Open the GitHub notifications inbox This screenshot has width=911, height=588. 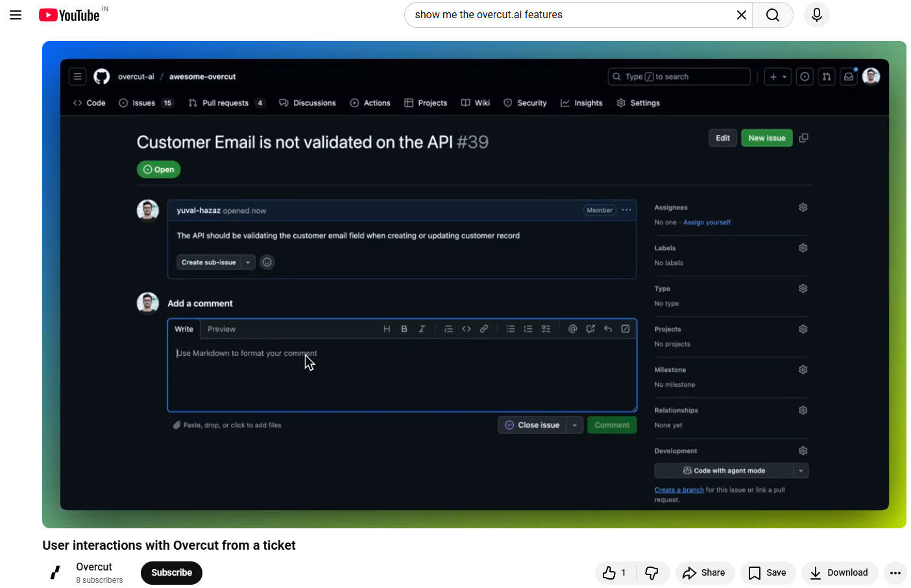(848, 77)
